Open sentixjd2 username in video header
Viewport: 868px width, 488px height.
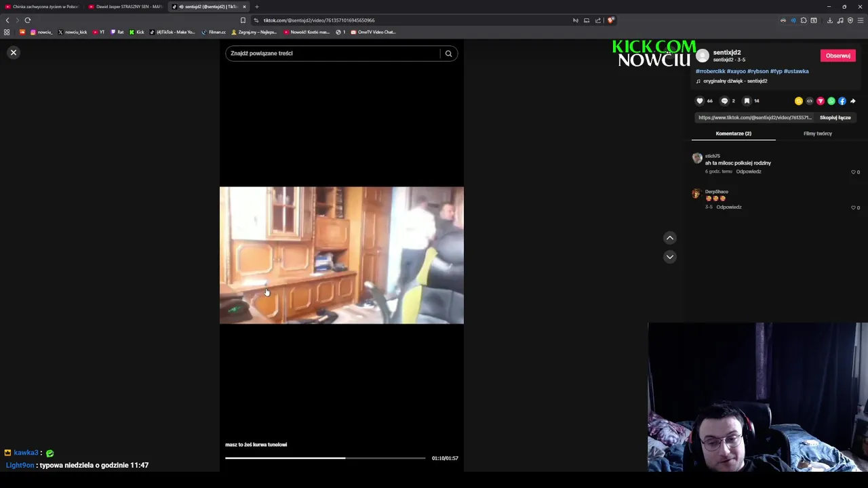[x=727, y=52]
